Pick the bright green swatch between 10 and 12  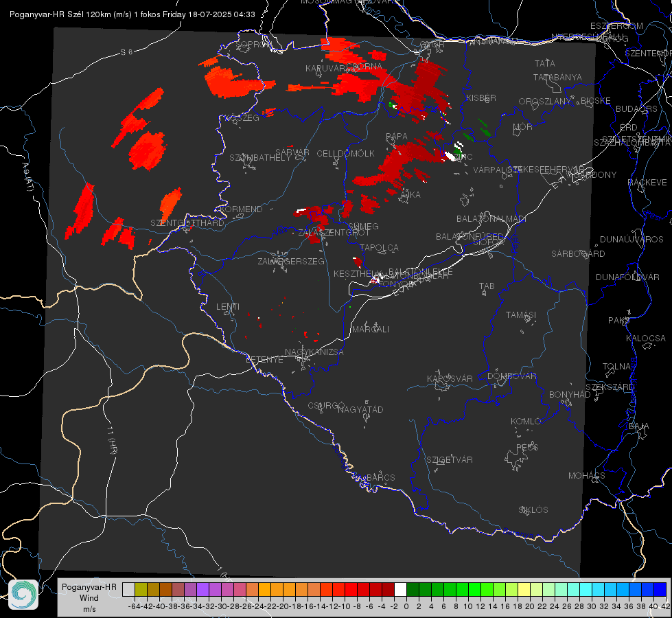(474, 589)
